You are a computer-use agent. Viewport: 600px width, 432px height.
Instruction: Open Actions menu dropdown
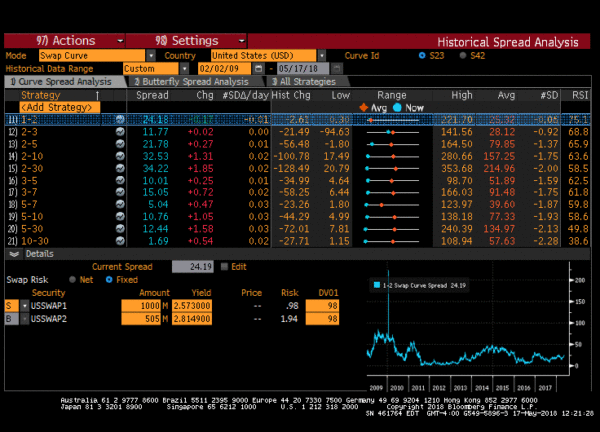pos(64,41)
